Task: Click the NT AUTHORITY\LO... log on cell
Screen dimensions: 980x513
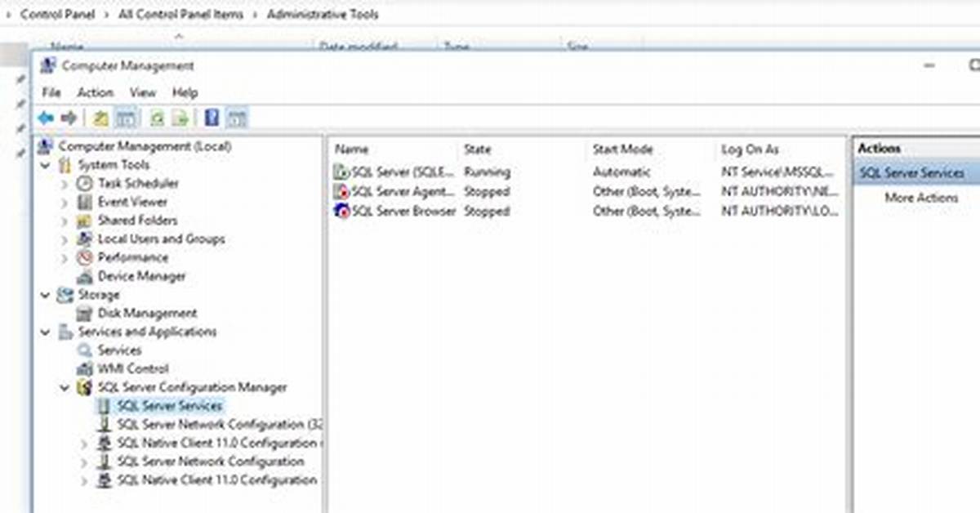Action: click(x=778, y=212)
